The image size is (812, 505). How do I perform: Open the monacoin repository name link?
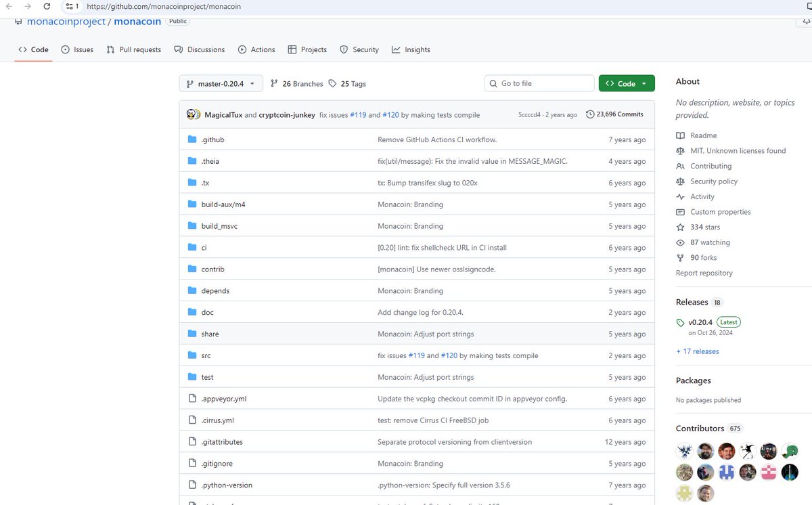pos(137,22)
